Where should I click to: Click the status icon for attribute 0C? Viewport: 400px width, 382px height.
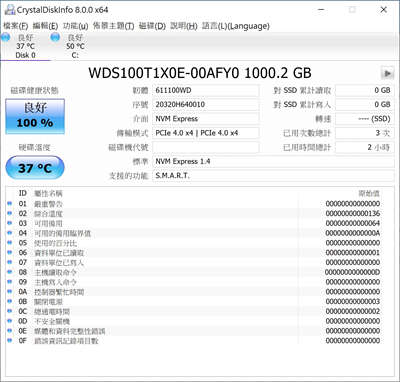click(10, 311)
